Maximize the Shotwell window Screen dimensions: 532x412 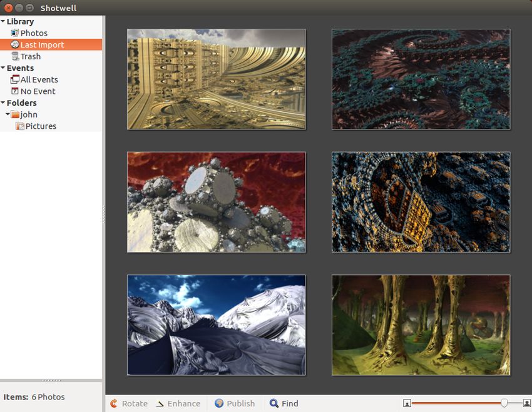(30, 8)
